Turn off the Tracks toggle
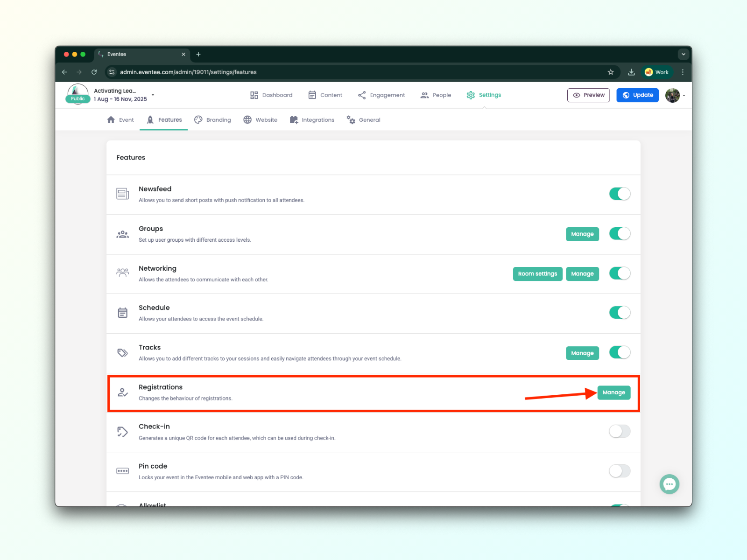Image resolution: width=747 pixels, height=560 pixels. coord(620,352)
